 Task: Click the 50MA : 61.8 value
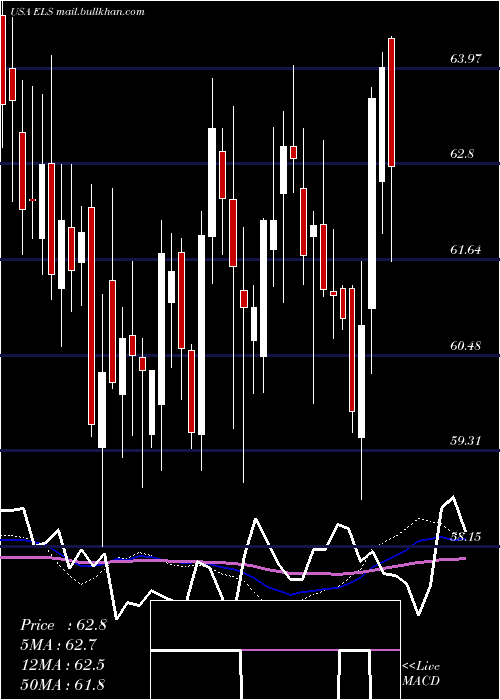tap(62, 683)
